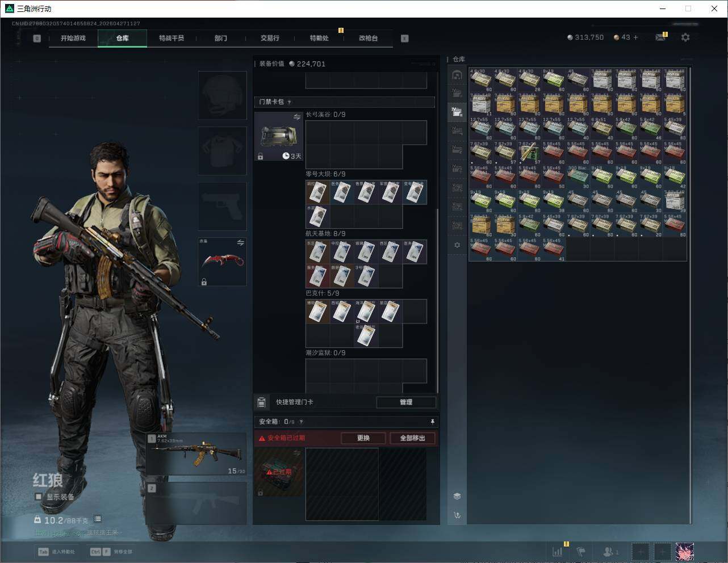This screenshot has width=728, height=563.
Task: Click the 长弓溪谷: 0/9 label
Action: coord(325,115)
